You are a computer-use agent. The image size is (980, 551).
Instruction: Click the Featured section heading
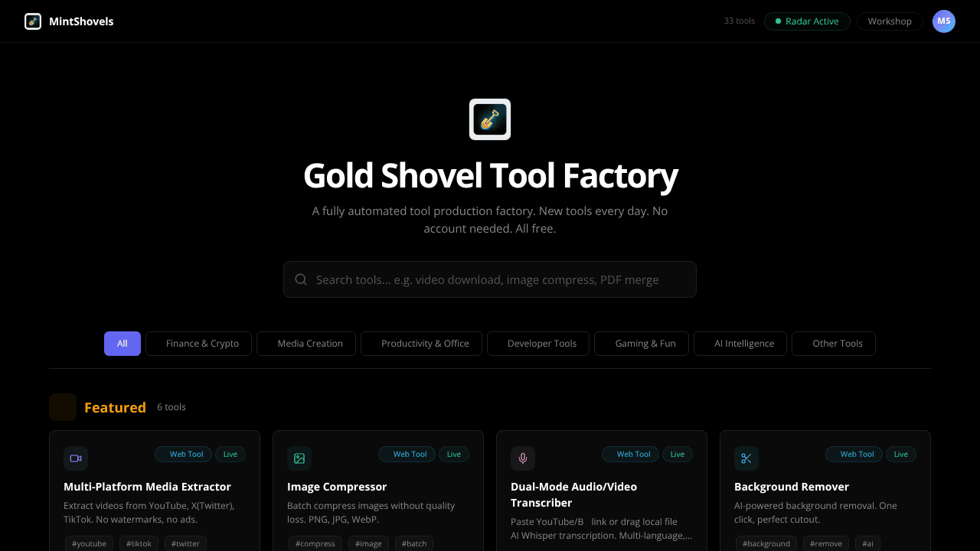pyautogui.click(x=115, y=407)
